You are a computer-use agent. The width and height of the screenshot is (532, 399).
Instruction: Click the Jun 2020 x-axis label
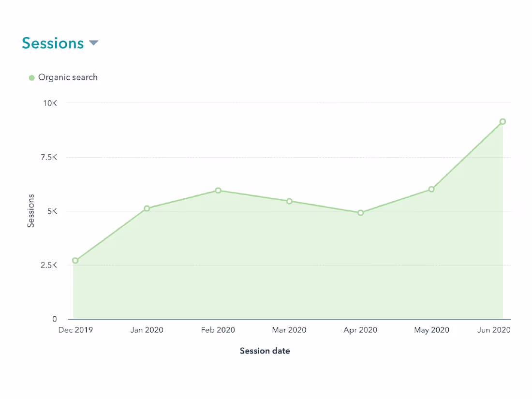(x=493, y=329)
